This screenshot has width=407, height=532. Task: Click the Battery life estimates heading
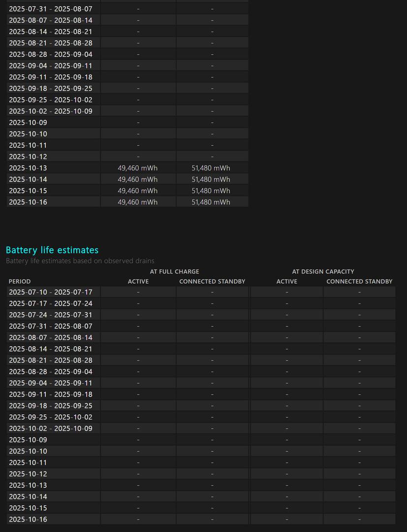[x=52, y=250]
